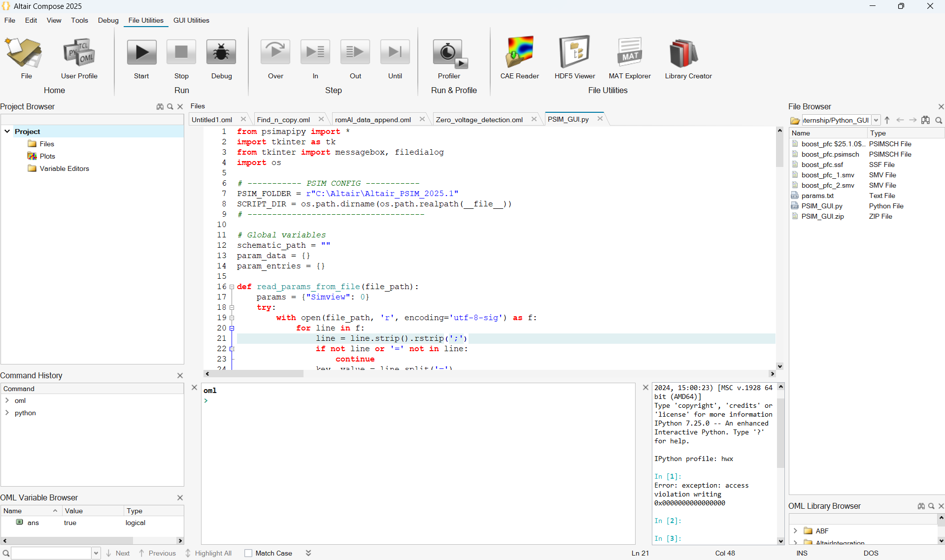
Task: Close the romAI_data_append.oml tab
Action: (422, 119)
